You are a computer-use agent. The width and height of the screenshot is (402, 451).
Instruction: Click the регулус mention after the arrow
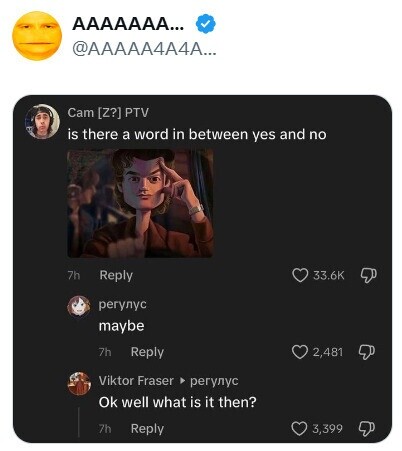[x=214, y=381]
